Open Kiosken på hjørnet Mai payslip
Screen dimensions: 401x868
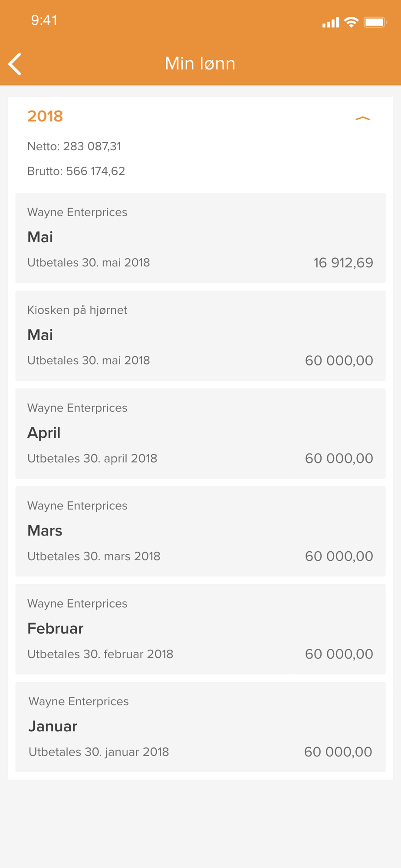(x=200, y=335)
